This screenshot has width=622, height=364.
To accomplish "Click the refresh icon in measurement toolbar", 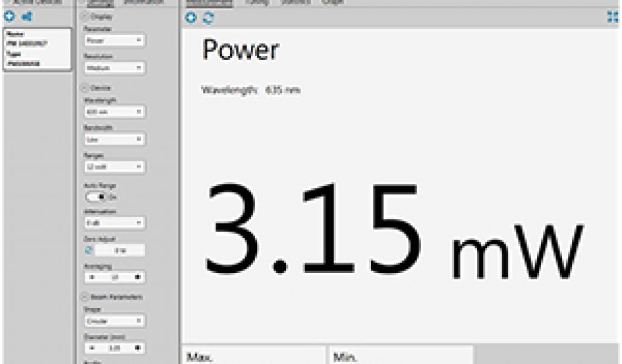I will 208,18.
